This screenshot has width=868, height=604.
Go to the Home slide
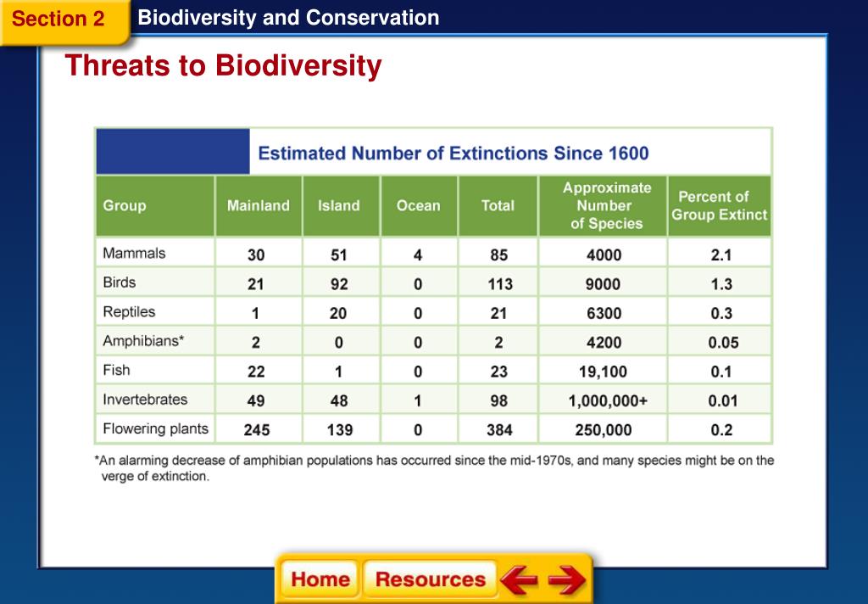(320, 579)
